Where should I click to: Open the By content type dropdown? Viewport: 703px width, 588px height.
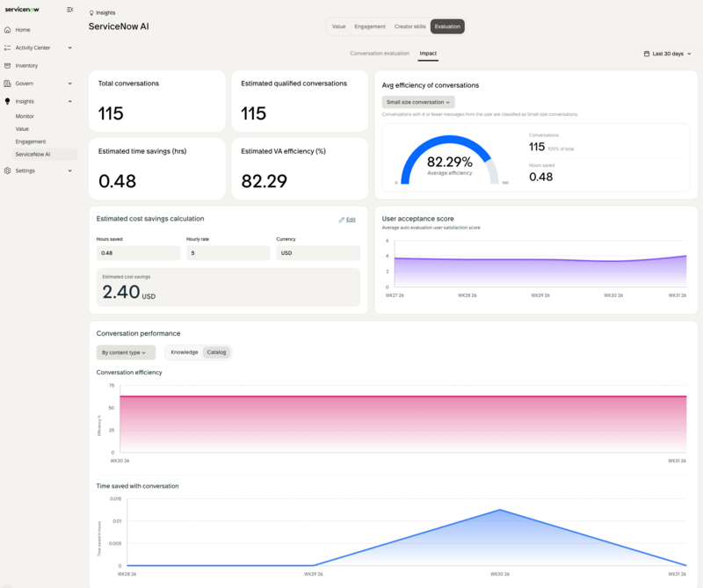(126, 352)
